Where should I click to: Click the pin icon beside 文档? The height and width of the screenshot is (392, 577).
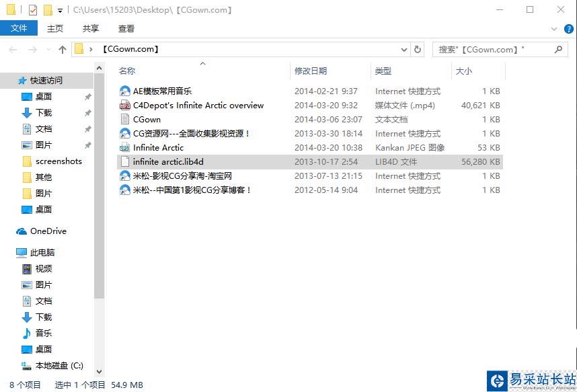(87, 129)
